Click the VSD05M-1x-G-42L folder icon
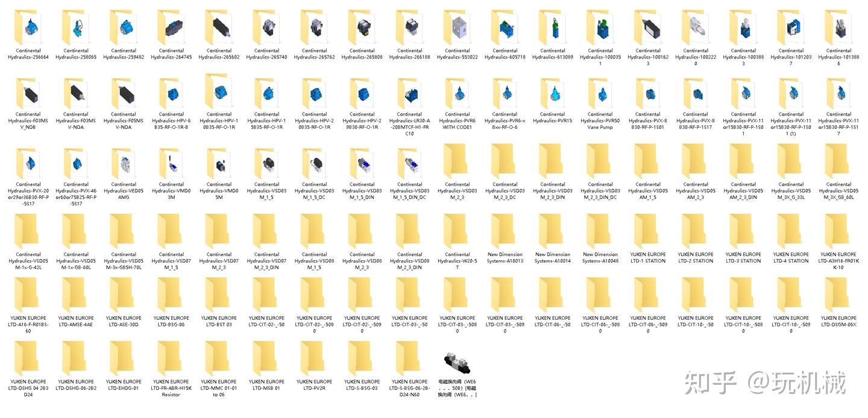The height and width of the screenshot is (418, 868). 28,231
